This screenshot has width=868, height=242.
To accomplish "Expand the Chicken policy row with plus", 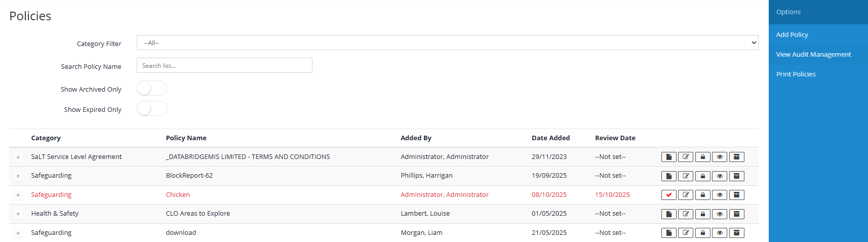I will [18, 195].
